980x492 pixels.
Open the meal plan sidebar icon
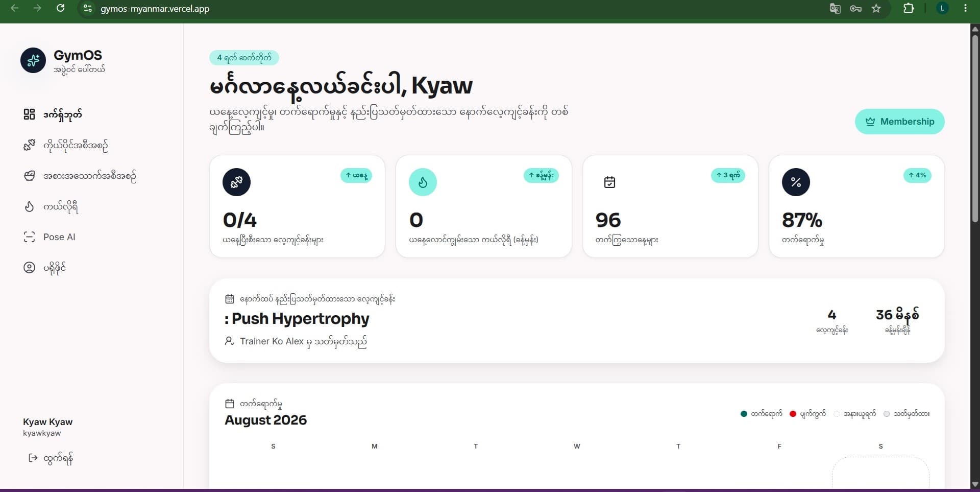coord(29,176)
